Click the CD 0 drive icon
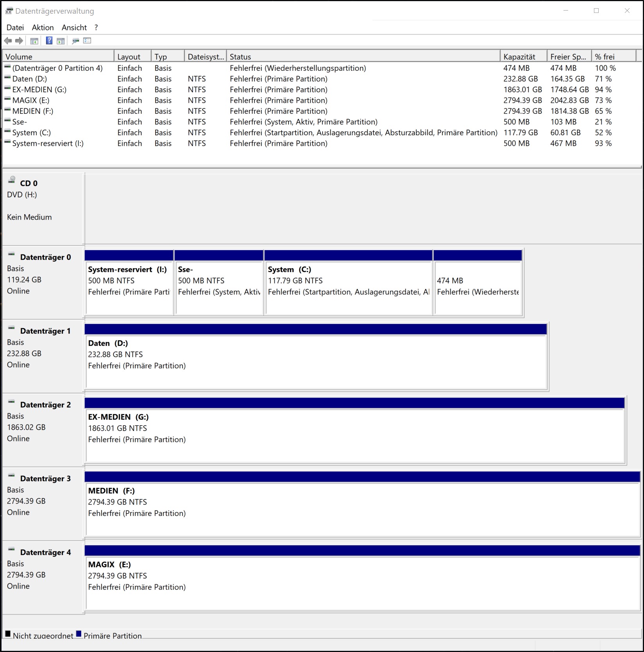This screenshot has height=652, width=644. coord(12,180)
